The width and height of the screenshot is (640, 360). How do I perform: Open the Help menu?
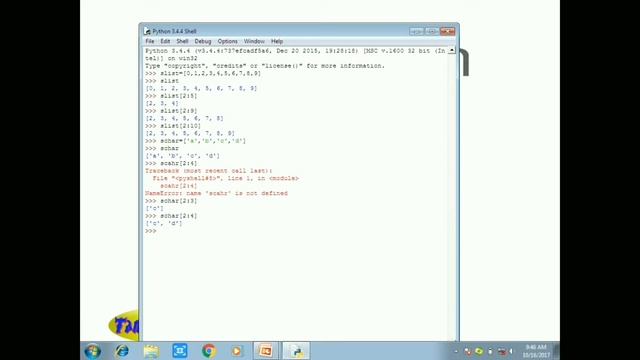click(x=277, y=41)
